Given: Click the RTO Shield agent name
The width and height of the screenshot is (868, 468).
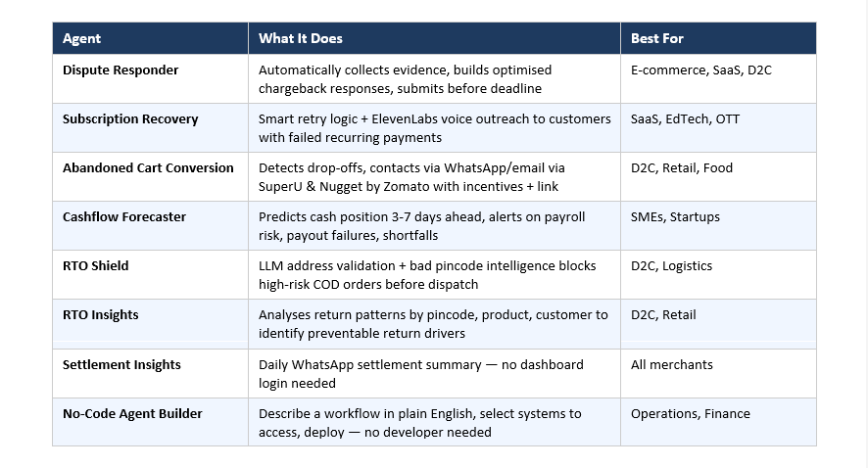Looking at the screenshot, I should [x=96, y=266].
